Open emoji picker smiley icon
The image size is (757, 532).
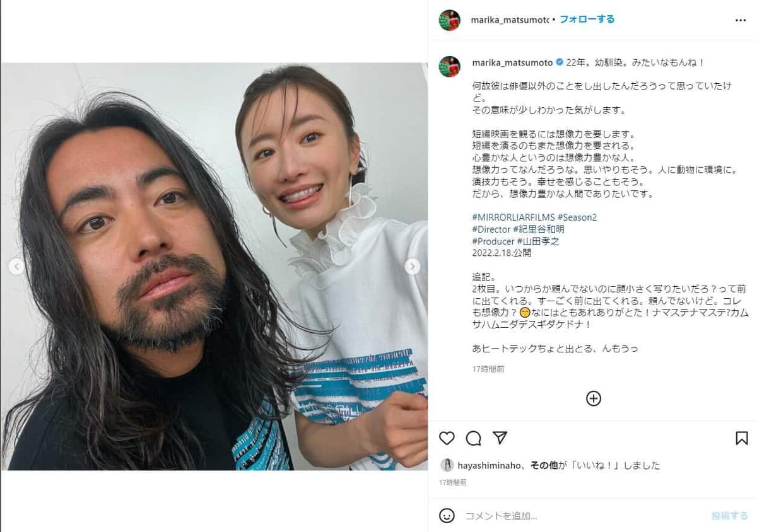coord(447,515)
